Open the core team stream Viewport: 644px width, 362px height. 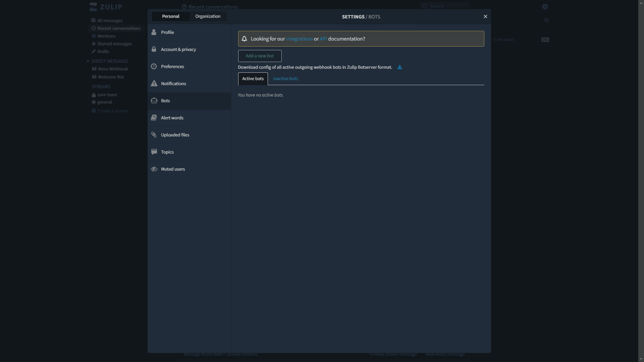tap(107, 95)
